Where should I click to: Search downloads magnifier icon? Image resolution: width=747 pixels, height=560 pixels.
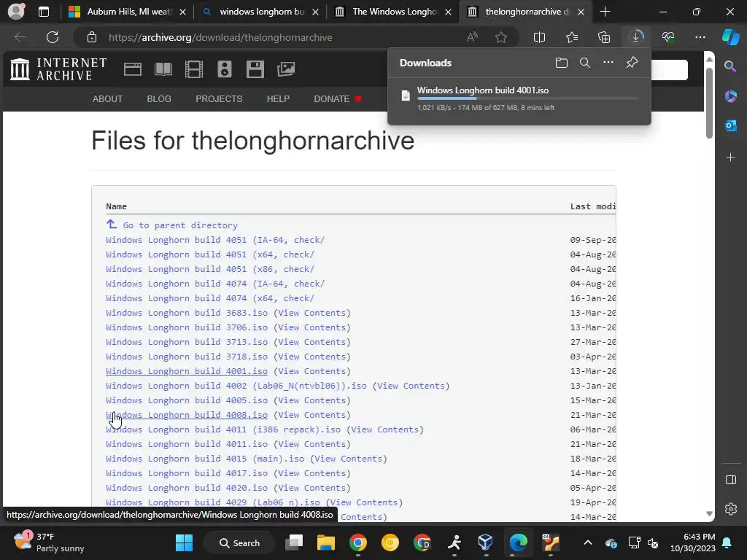tap(584, 63)
